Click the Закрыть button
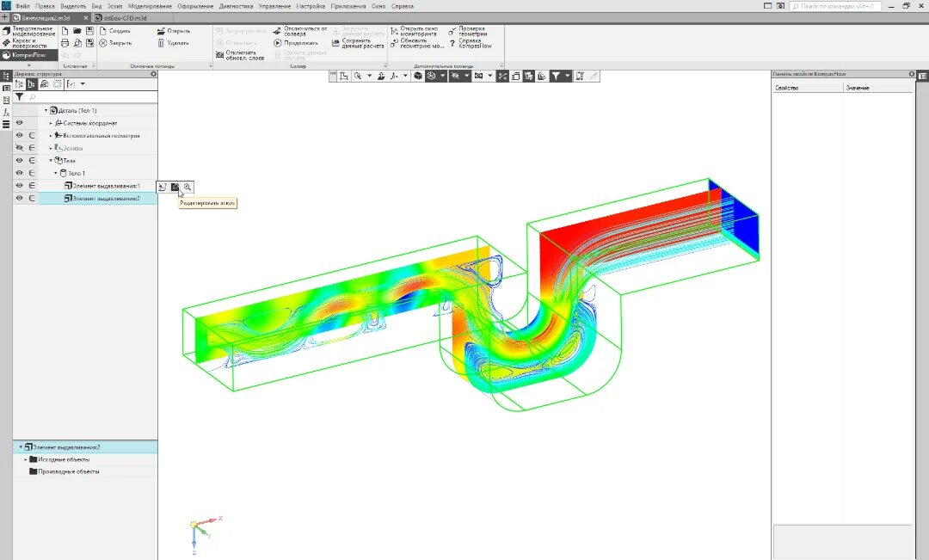Viewport: 929px width, 560px height. click(115, 43)
